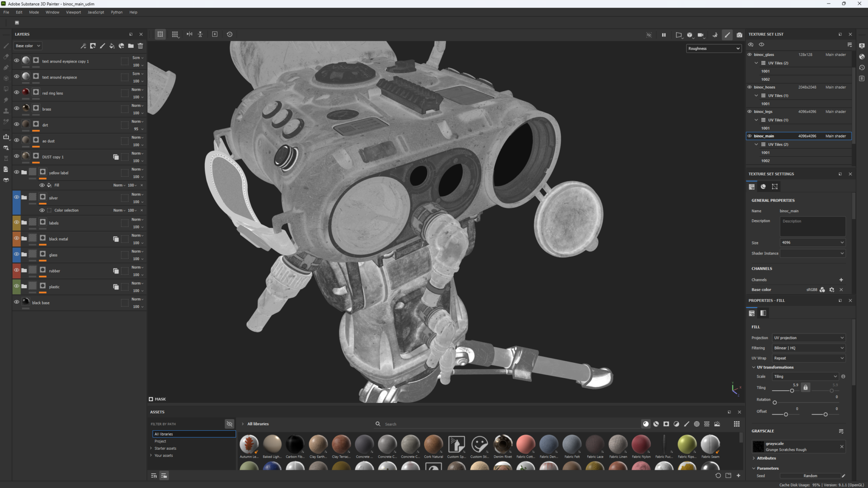868x488 pixels.
Task: Hide the black base layer
Action: point(16,302)
